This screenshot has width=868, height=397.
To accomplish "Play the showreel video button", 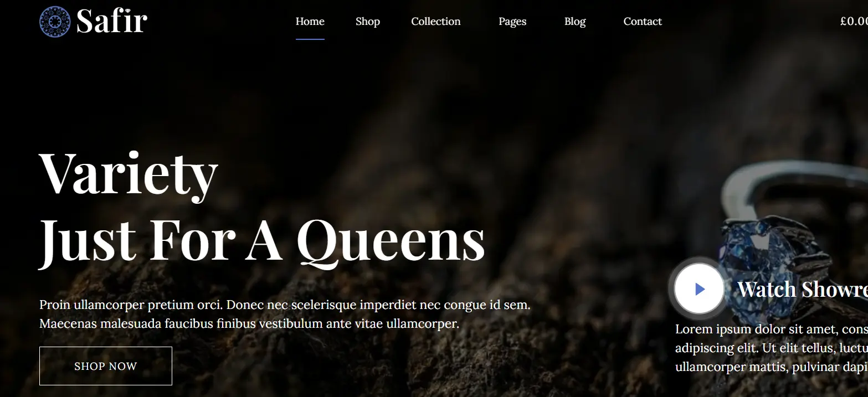I will point(699,288).
